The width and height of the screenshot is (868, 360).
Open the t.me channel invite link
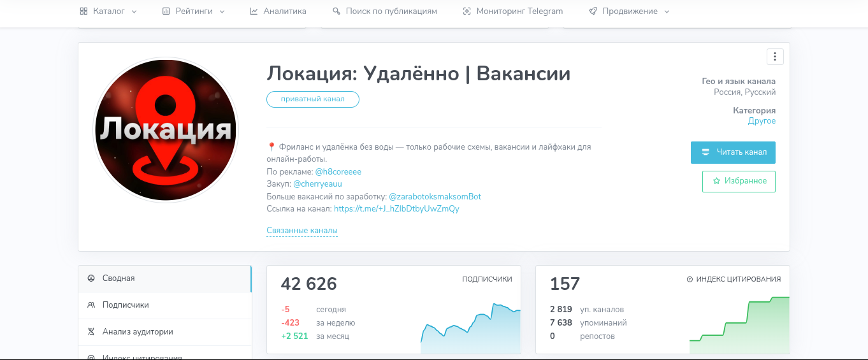coord(396,208)
